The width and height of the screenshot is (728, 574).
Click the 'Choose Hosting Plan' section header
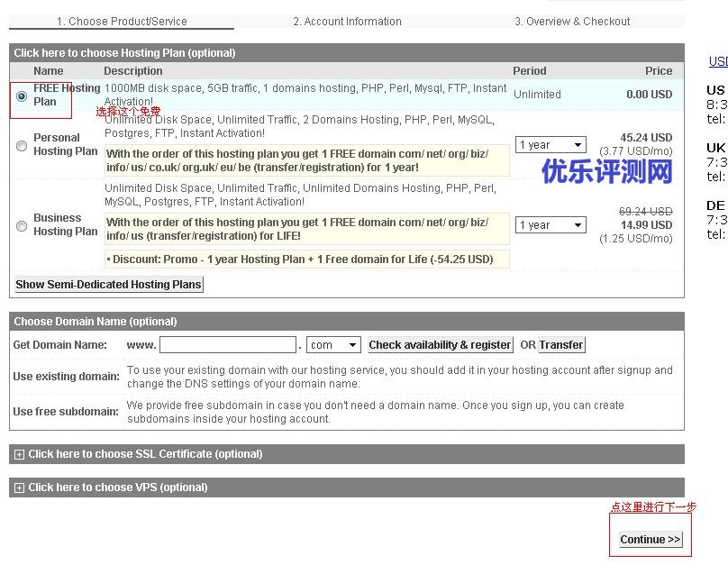click(x=124, y=53)
